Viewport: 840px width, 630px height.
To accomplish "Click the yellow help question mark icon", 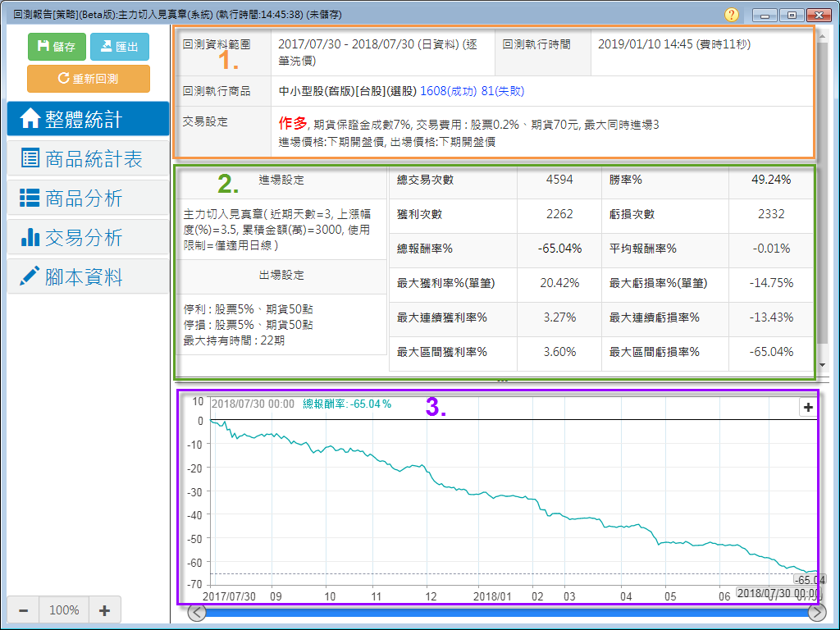I will pos(732,15).
